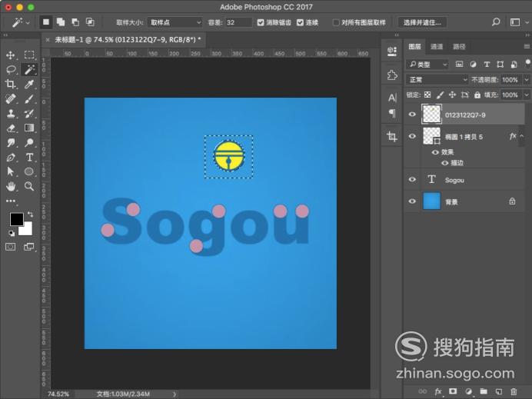Hide the Ellipse 1 copy 5 layer

[412, 136]
